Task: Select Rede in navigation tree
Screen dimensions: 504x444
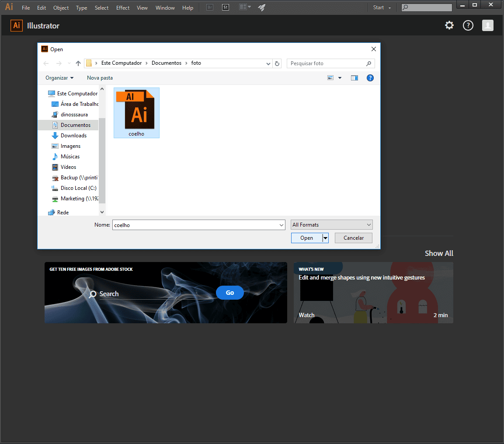Action: pyautogui.click(x=58, y=212)
